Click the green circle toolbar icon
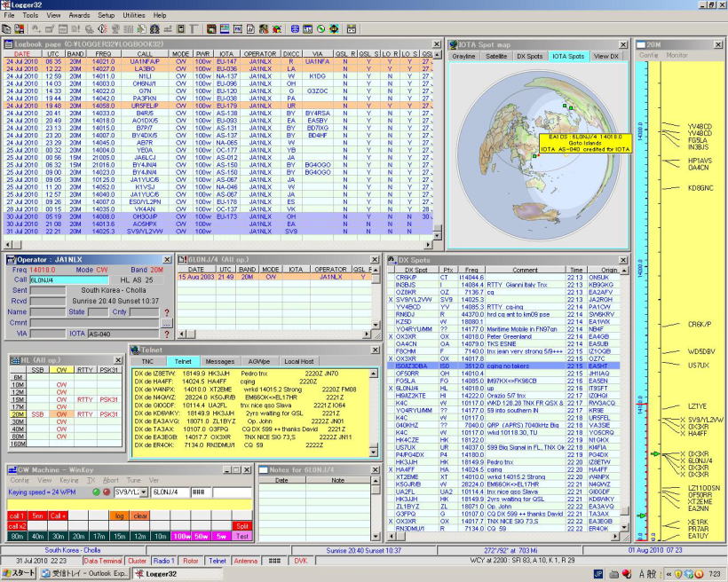Screen dimensions: 728x582 [320, 29]
